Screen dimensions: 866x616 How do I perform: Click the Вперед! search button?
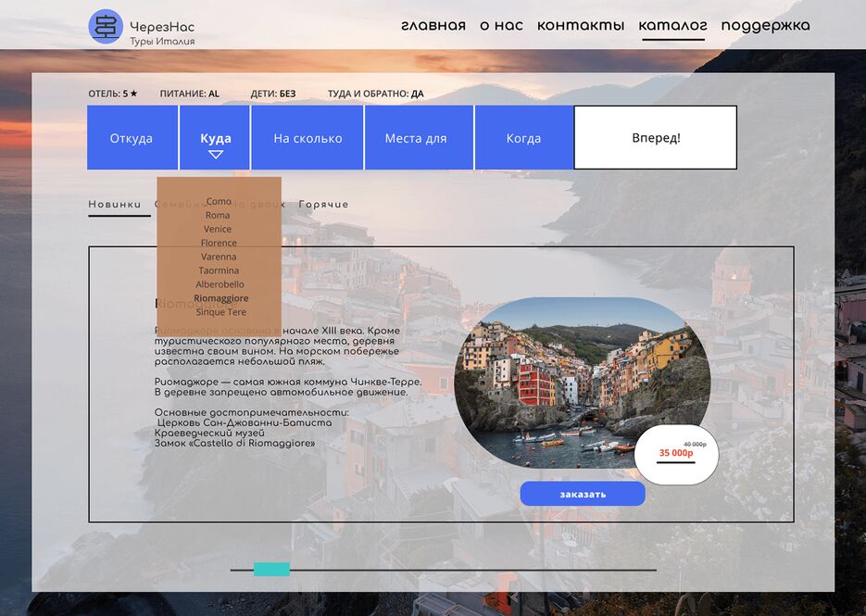[656, 138]
